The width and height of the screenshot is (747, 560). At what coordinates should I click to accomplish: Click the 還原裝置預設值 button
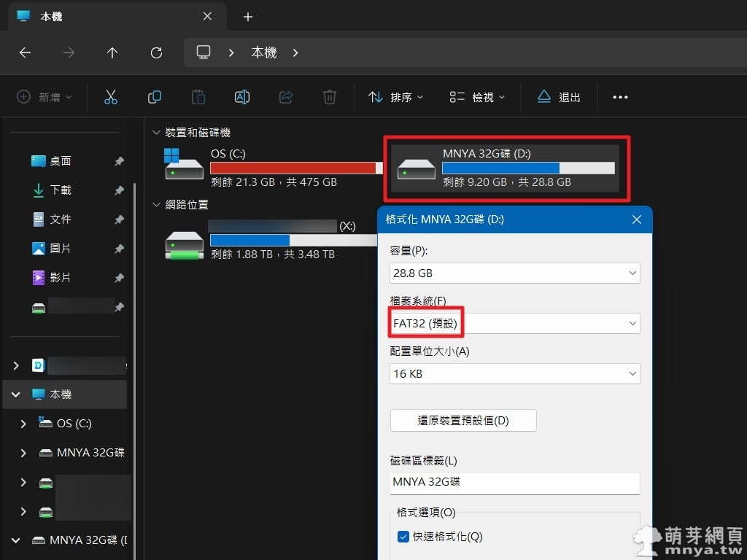(x=463, y=421)
